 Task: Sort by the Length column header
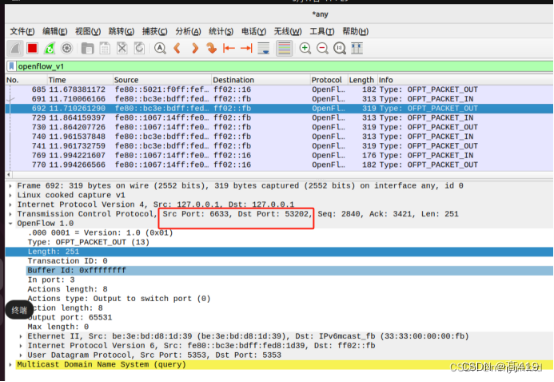(x=363, y=80)
